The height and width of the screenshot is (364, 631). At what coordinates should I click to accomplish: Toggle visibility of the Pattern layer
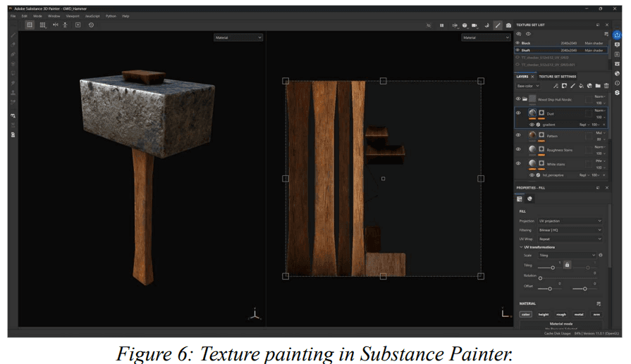coord(518,134)
